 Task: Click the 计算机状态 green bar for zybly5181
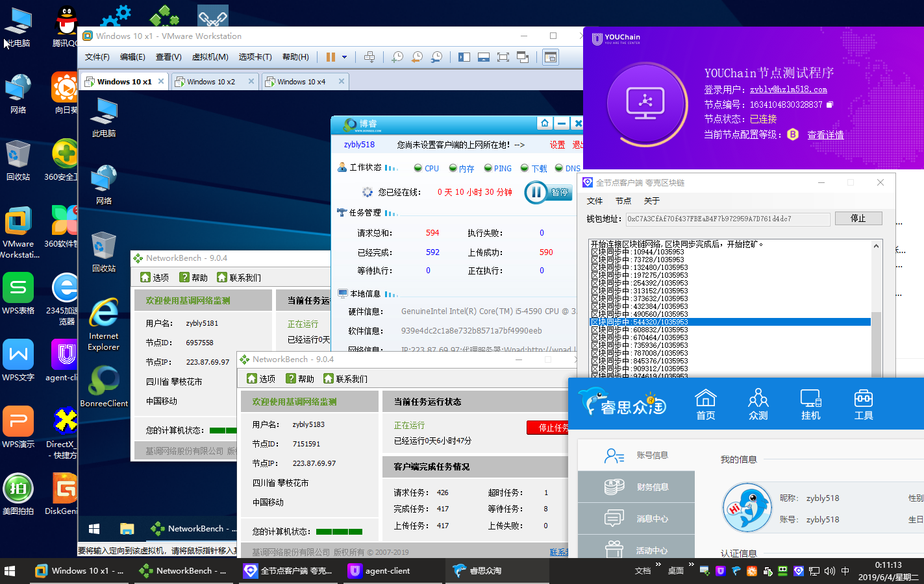coord(223,430)
